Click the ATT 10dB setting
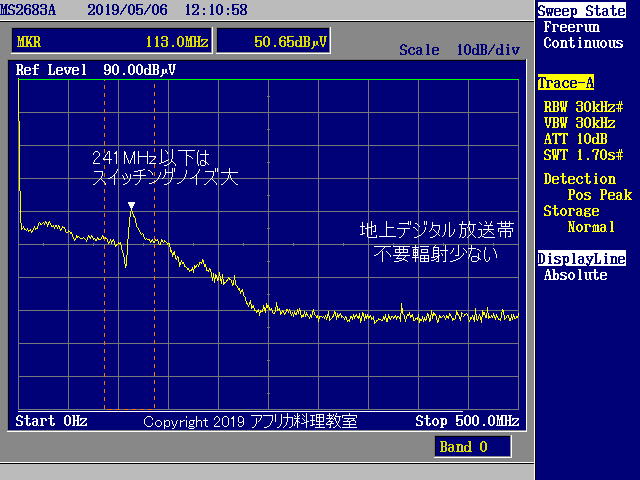Image resolution: width=640 pixels, height=480 pixels. pyautogui.click(x=576, y=139)
